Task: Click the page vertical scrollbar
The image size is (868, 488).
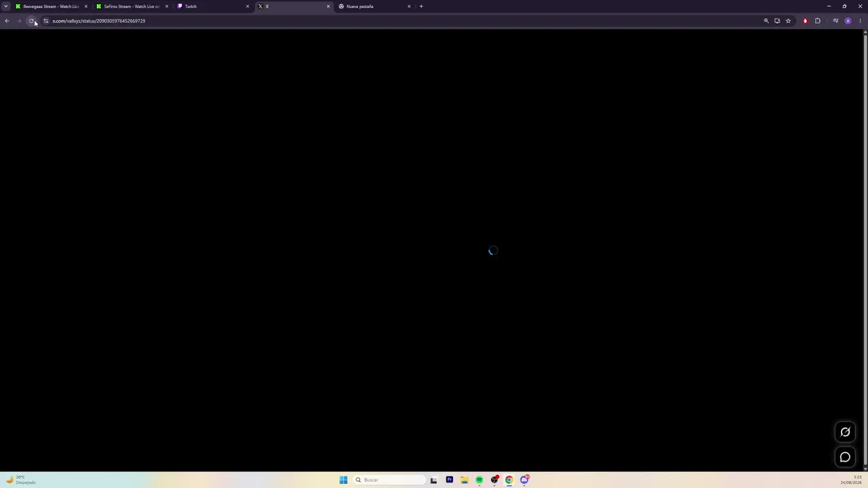Action: pos(865,251)
